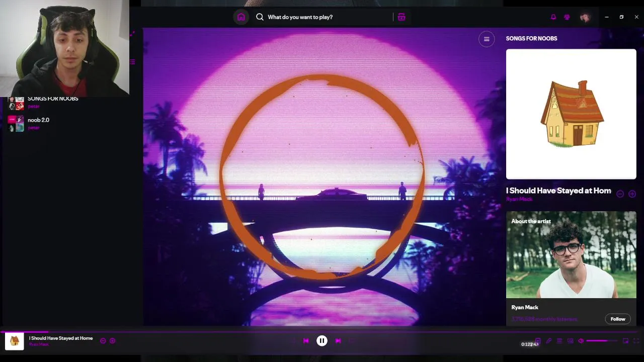Open the notifications bell

click(x=553, y=17)
